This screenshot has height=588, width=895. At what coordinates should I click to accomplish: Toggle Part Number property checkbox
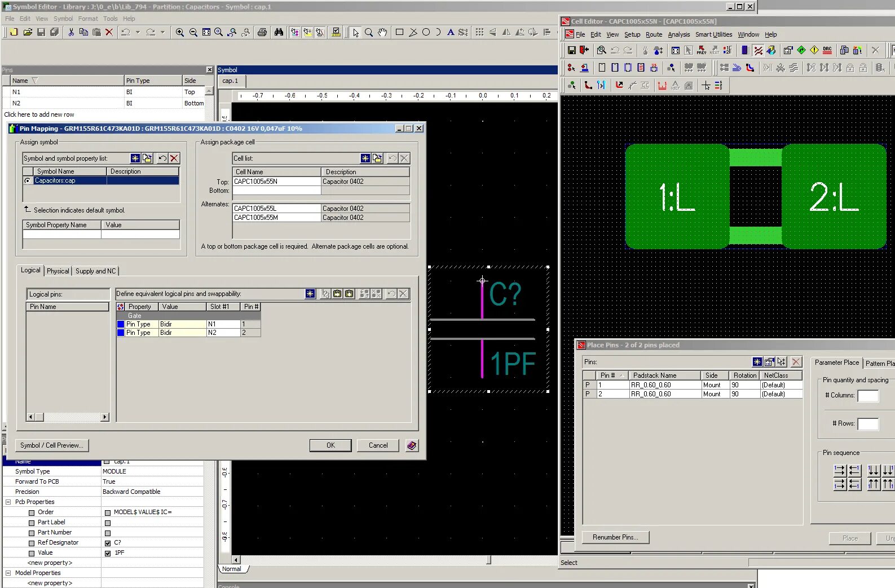[32, 533]
